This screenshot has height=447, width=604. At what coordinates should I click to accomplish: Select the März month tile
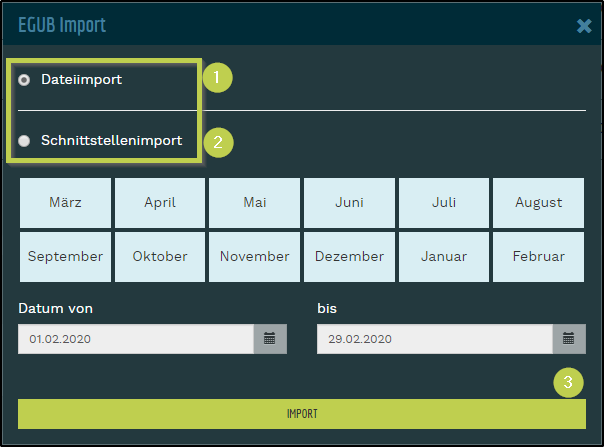pyautogui.click(x=65, y=203)
